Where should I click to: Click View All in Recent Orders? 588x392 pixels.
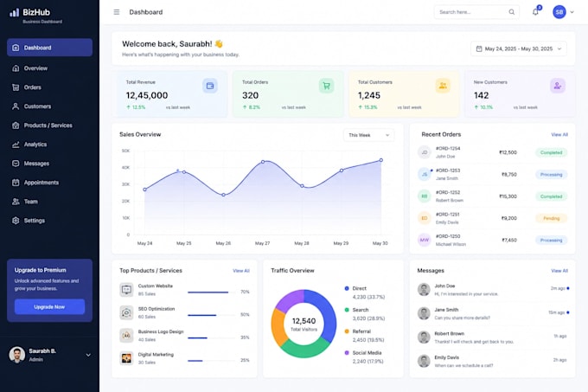coord(559,135)
